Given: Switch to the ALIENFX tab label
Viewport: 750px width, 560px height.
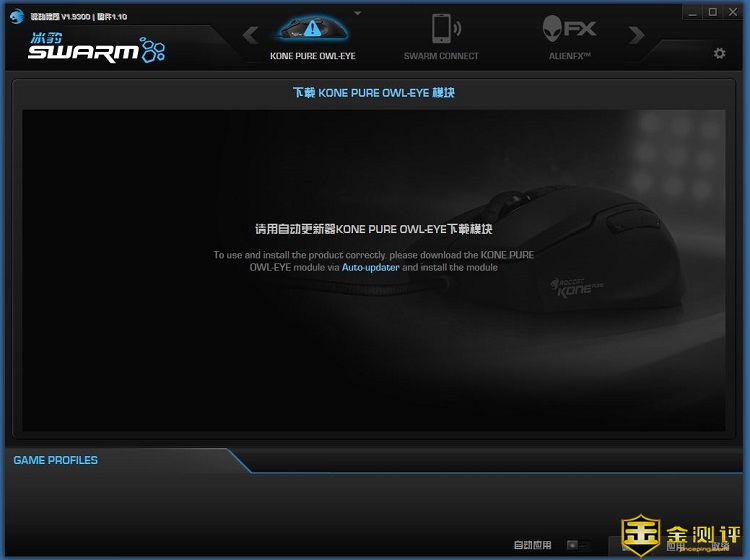Looking at the screenshot, I should tap(570, 56).
